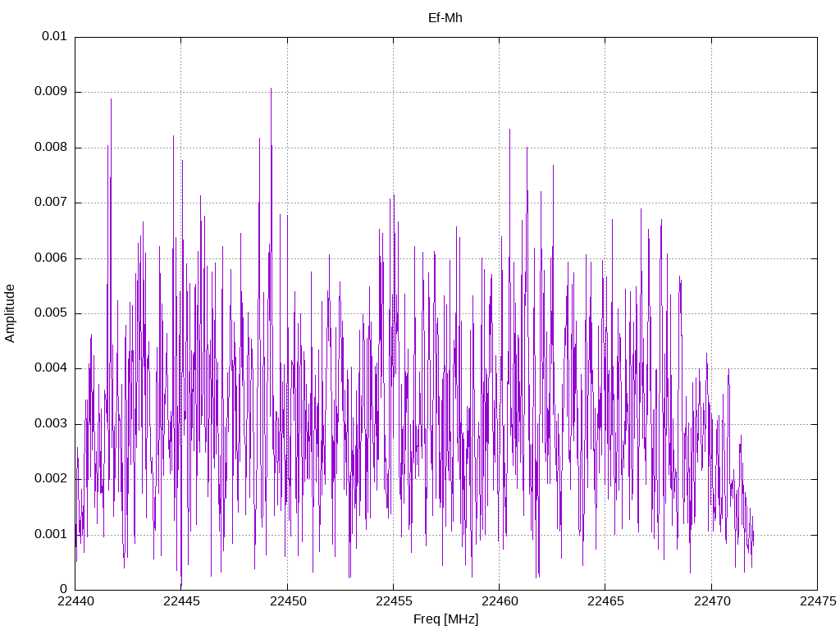840x630 pixels.
Task: Click the y-axis tick label 0.002
Action: point(51,478)
